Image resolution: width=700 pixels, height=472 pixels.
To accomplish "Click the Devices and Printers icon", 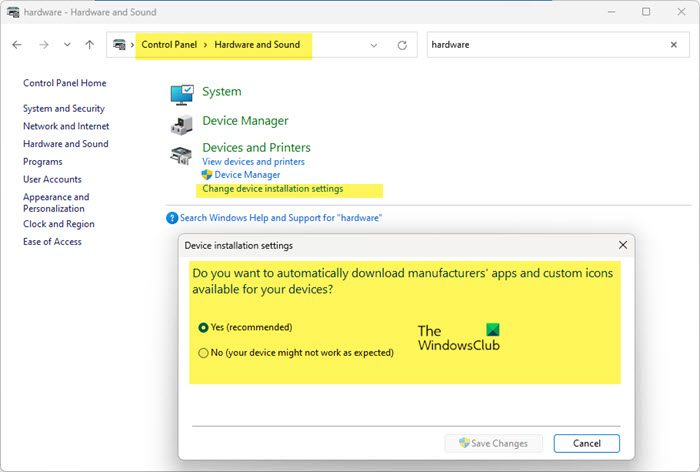I will [x=182, y=154].
